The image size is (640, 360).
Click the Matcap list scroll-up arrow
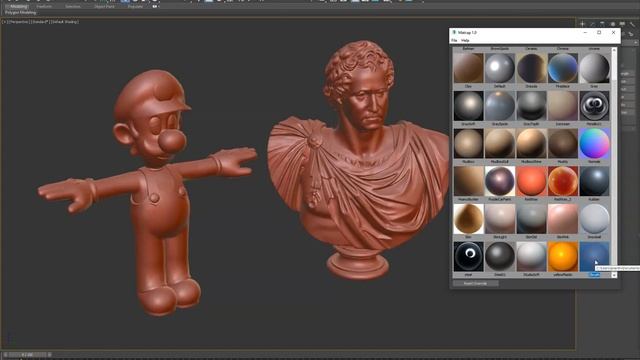point(614,50)
